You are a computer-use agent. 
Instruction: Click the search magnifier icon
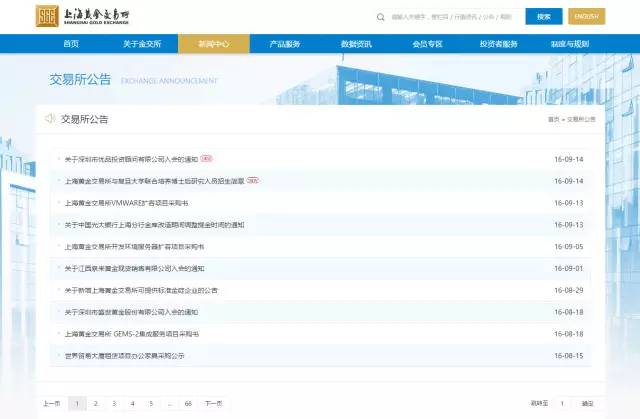[x=380, y=17]
